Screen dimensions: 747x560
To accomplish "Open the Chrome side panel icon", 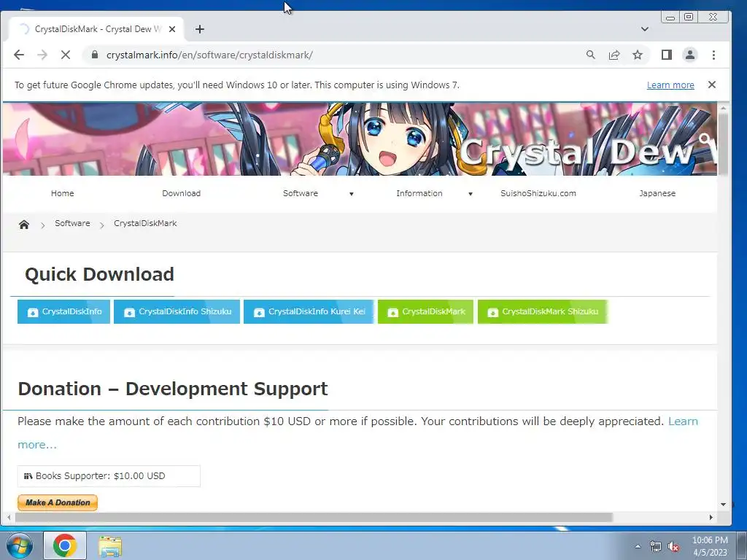I will [x=667, y=55].
